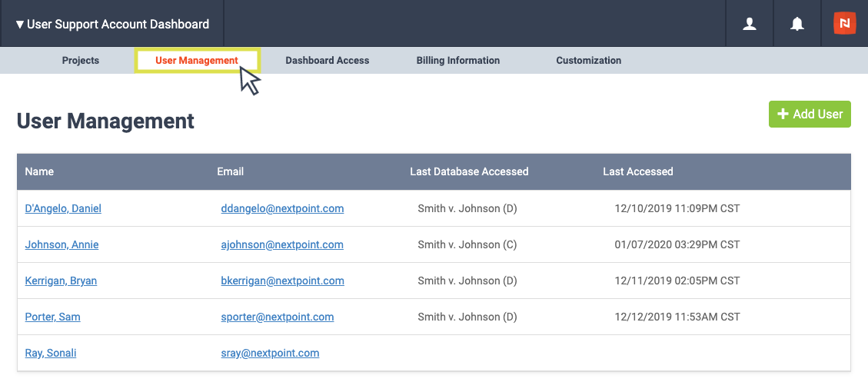
Task: Click the bkerrigan@nextpoint.com email address
Action: pyautogui.click(x=282, y=281)
